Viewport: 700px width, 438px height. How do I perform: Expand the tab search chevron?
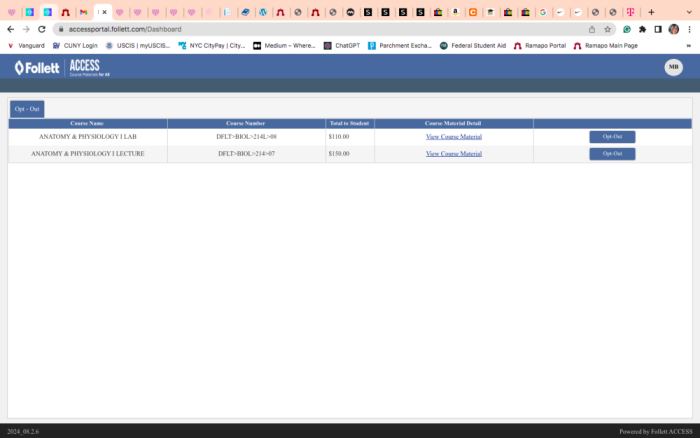(x=689, y=12)
